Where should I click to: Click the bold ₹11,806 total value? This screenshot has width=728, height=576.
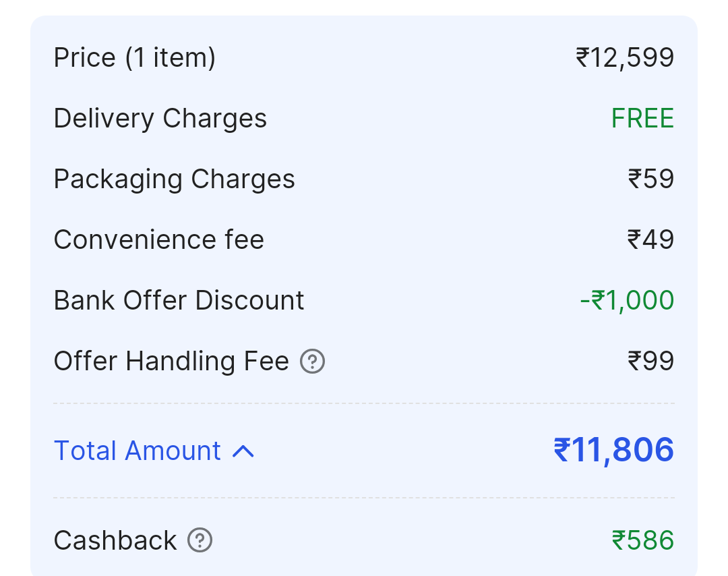coord(613,451)
